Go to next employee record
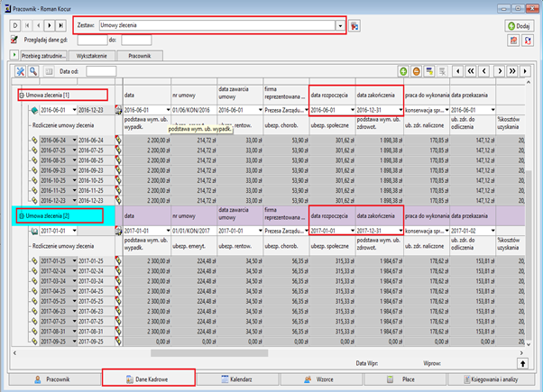Screen dimensions: 543x392 (50, 25)
